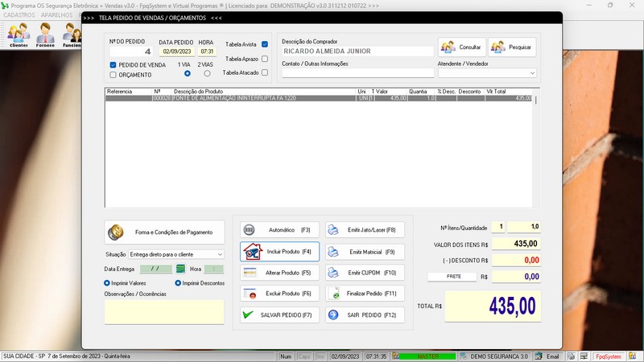Click MASTER green user indicator
The width and height of the screenshot is (644, 362).
(427, 356)
